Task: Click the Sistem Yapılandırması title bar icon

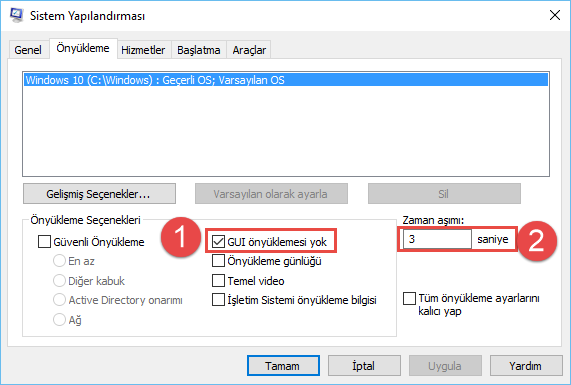Action: point(16,15)
